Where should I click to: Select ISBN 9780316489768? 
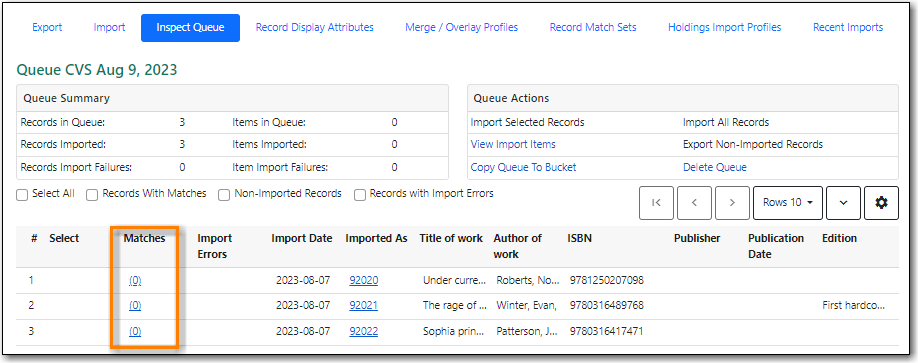(x=607, y=306)
